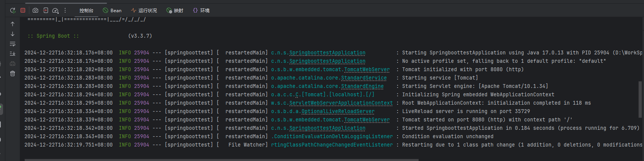
Task: Toggle scroll to end of console
Action: 13,54
